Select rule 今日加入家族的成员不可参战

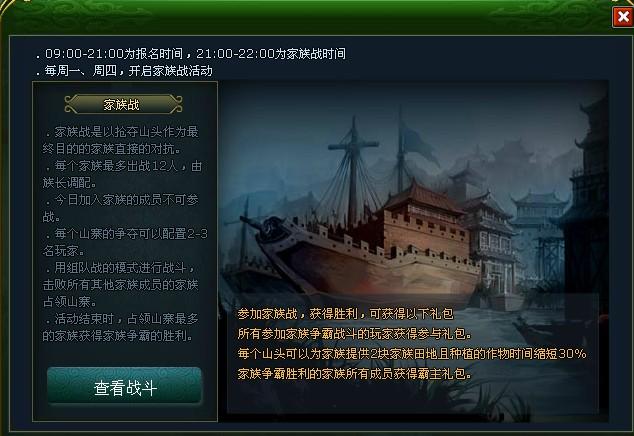(121, 208)
